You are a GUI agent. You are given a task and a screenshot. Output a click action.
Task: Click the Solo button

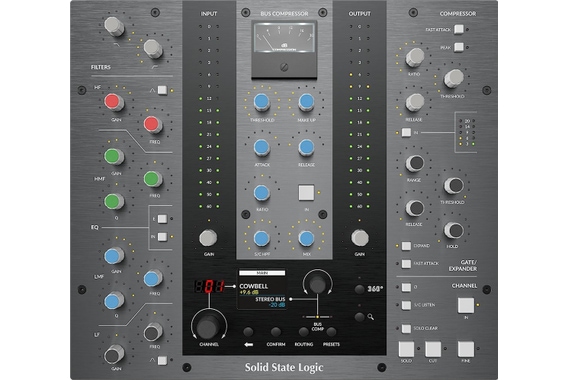pyautogui.click(x=406, y=349)
